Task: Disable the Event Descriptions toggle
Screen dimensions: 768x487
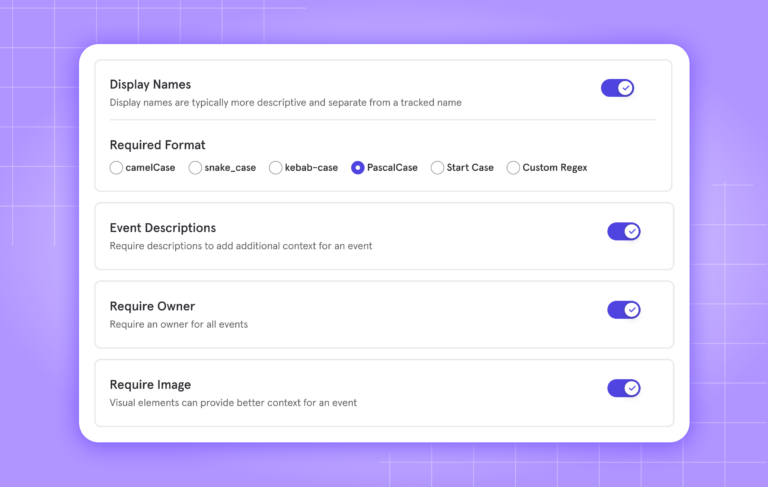Action: (x=624, y=231)
